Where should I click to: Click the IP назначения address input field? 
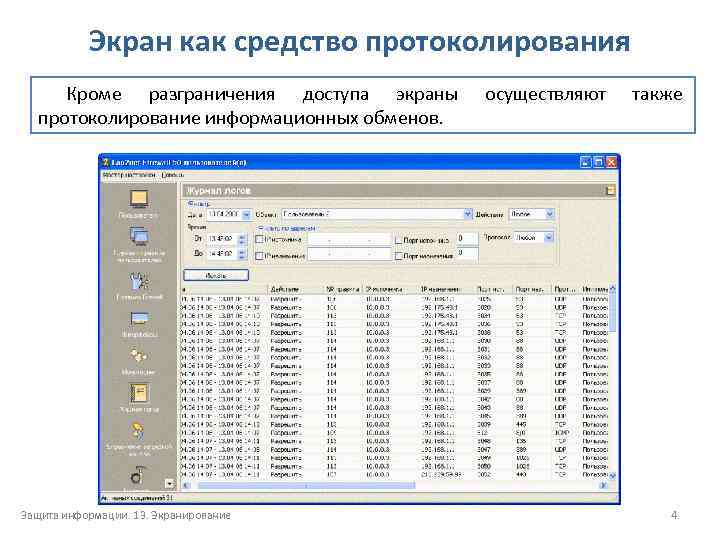tap(349, 254)
